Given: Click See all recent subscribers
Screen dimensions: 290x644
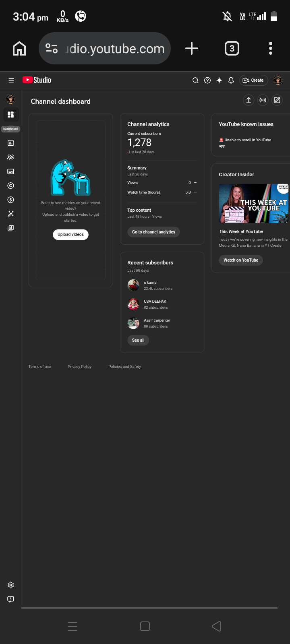Looking at the screenshot, I should [x=138, y=340].
